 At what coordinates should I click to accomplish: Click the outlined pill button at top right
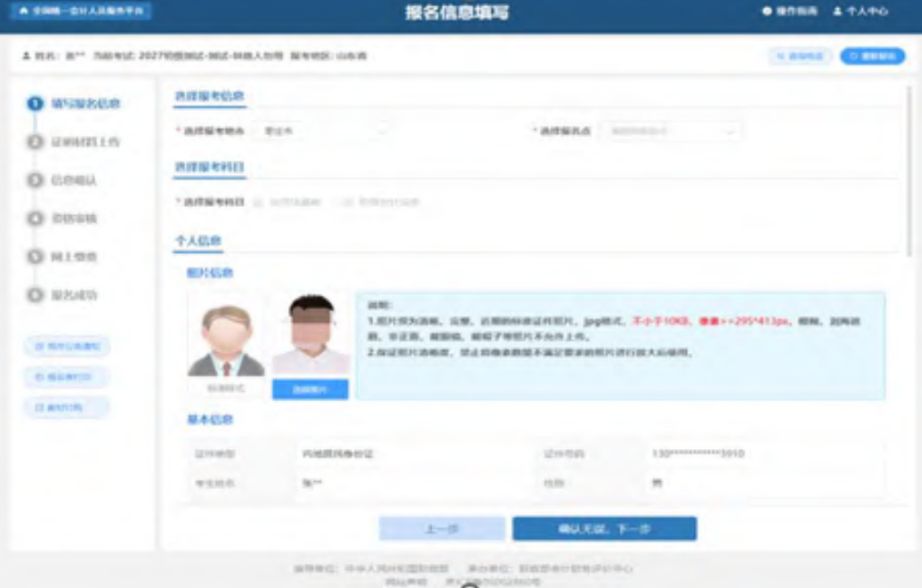tap(800, 56)
